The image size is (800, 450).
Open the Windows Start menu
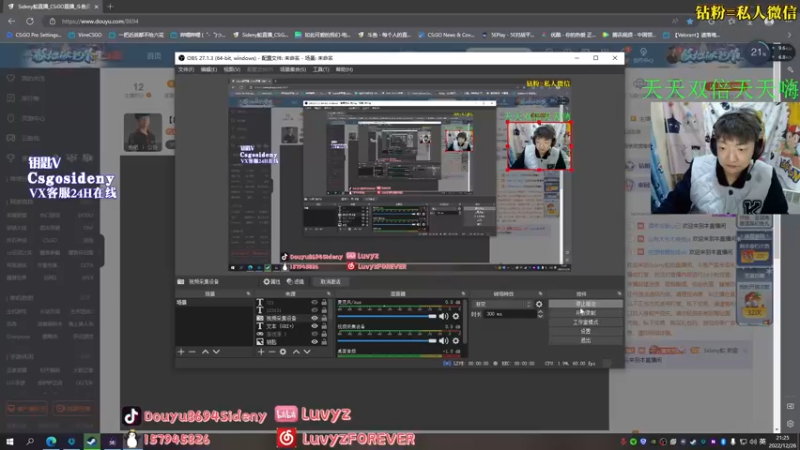(10, 441)
